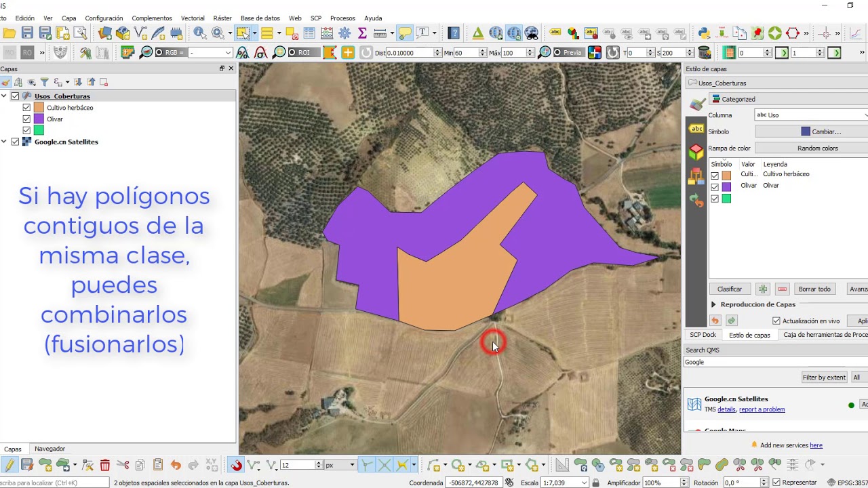Click the orange Cultivo herbáceo color swatch
This screenshot has height=488, width=868.
pos(39,107)
